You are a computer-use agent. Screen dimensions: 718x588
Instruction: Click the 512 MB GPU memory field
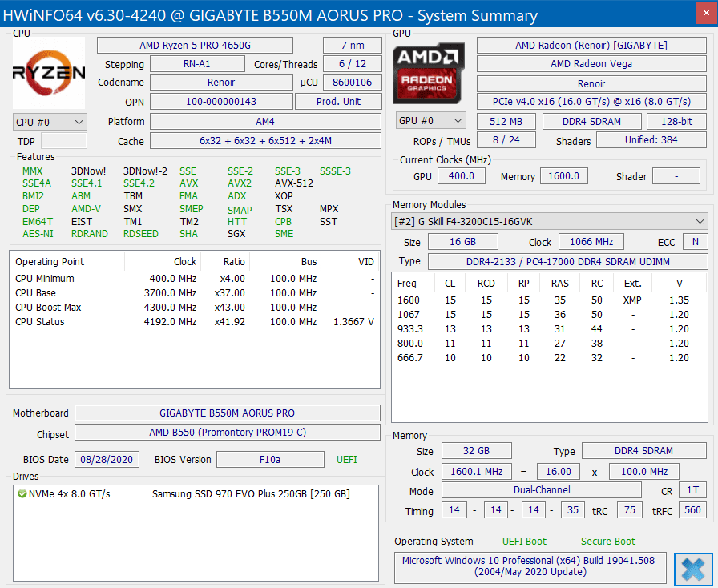click(506, 121)
